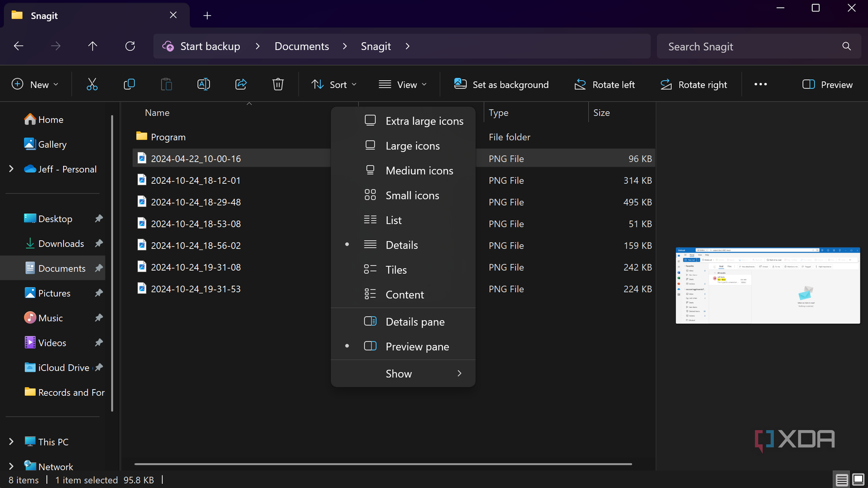Screen dimensions: 868x488
Task: Click the Paste icon
Action: pyautogui.click(x=166, y=84)
